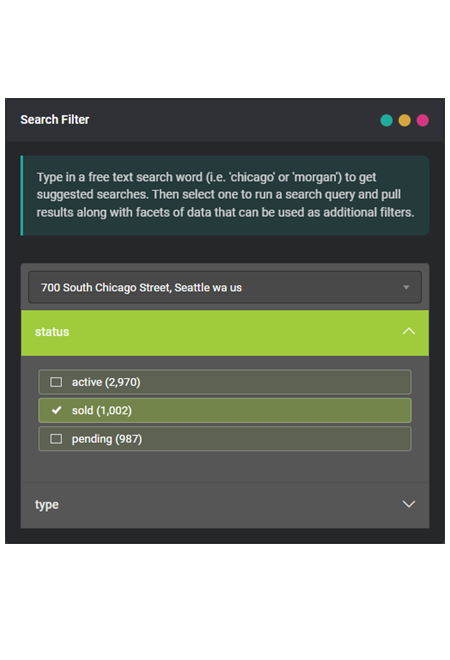The height and width of the screenshot is (660, 450).
Task: Click the pink circle icon in header
Action: pos(422,120)
